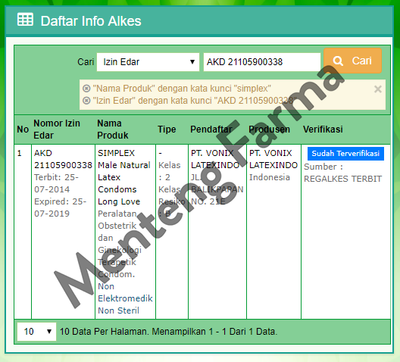Viewport: 400px width, 362px height.
Task: Close the search filter notice with X
Action: (378, 89)
